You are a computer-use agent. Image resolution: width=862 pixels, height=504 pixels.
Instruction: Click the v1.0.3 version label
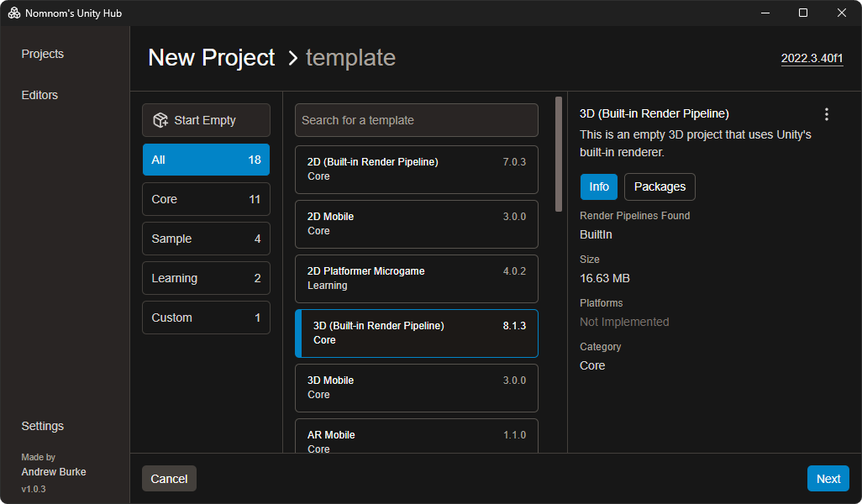coord(34,489)
